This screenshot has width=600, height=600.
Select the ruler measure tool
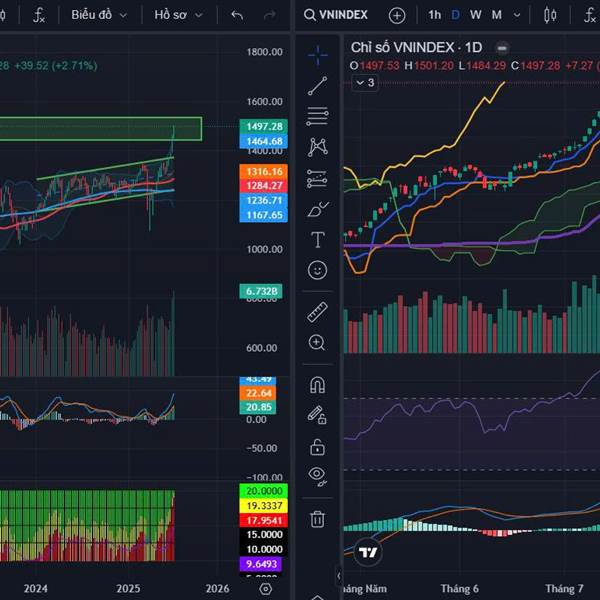tap(318, 312)
